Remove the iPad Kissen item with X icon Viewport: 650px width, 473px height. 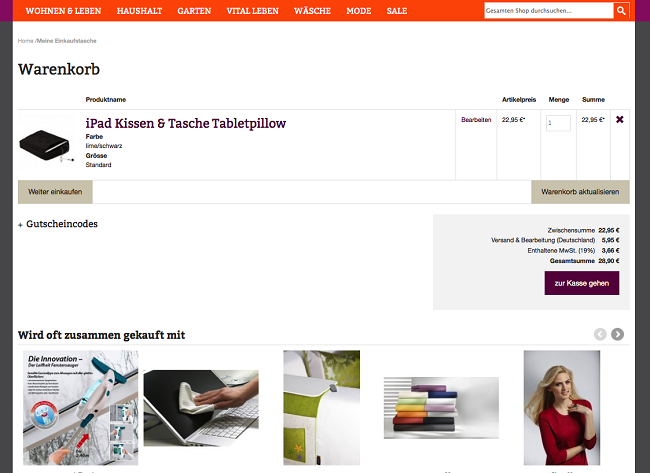point(620,119)
